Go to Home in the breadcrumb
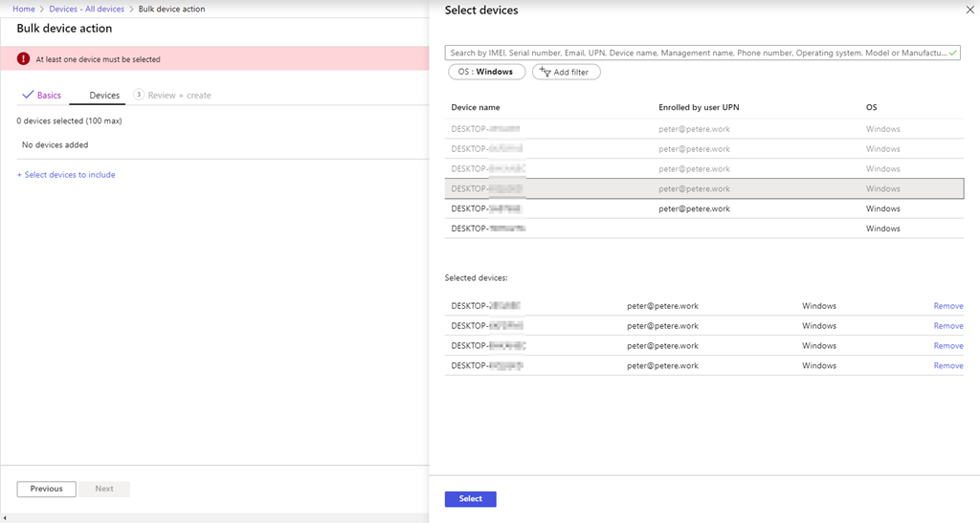 click(x=23, y=10)
